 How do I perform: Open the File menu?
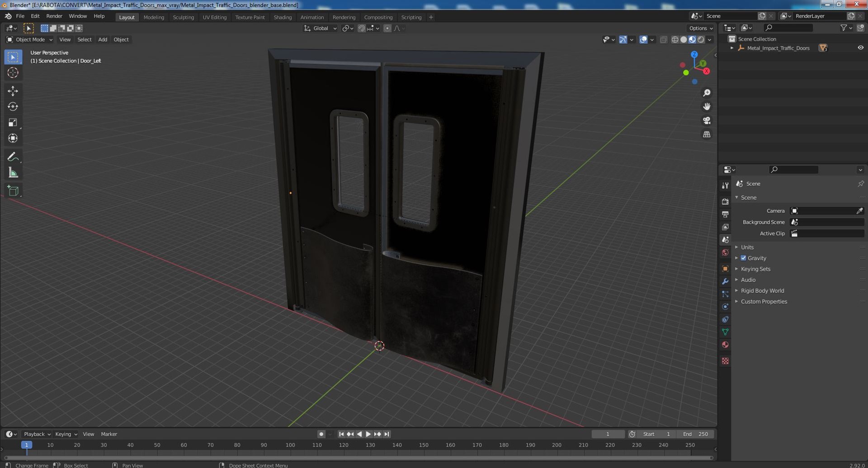[x=20, y=16]
